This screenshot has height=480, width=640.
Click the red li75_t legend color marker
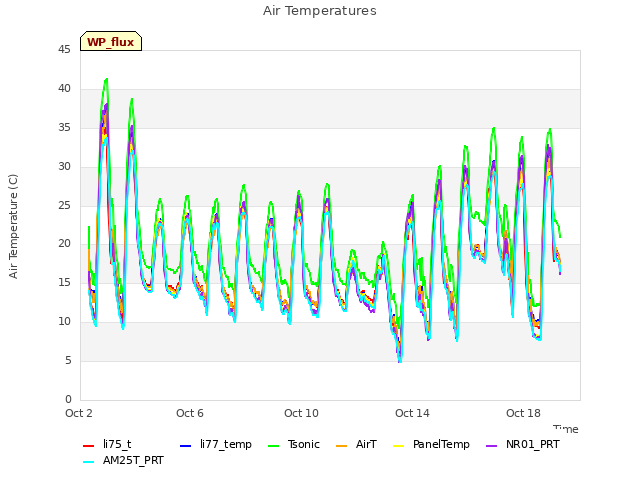click(x=89, y=446)
